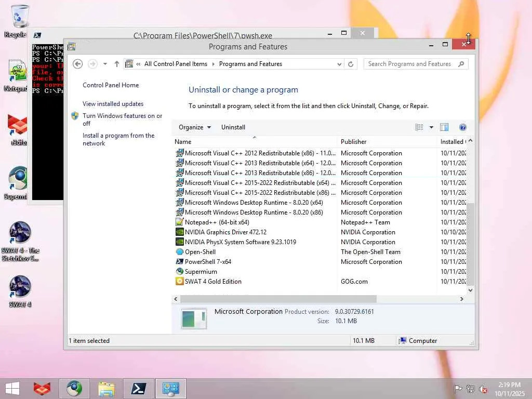
Task: Open the Windows Start button
Action: 12,389
